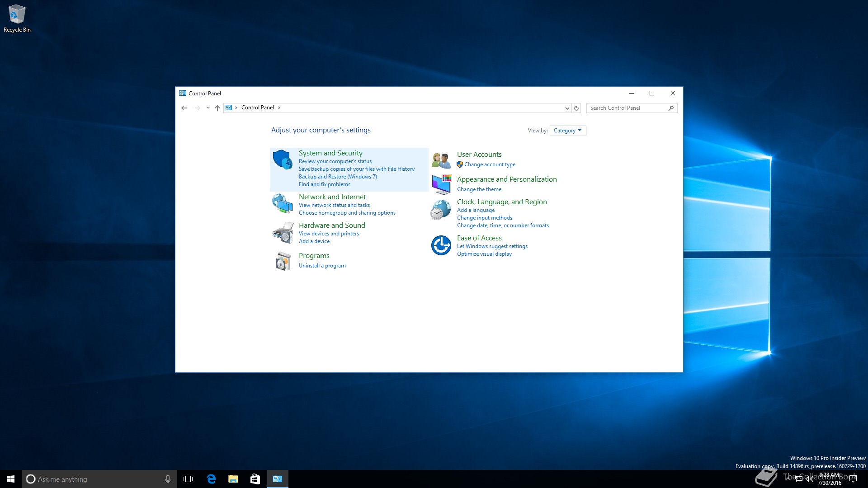Open the View by Category dropdown

(x=567, y=131)
